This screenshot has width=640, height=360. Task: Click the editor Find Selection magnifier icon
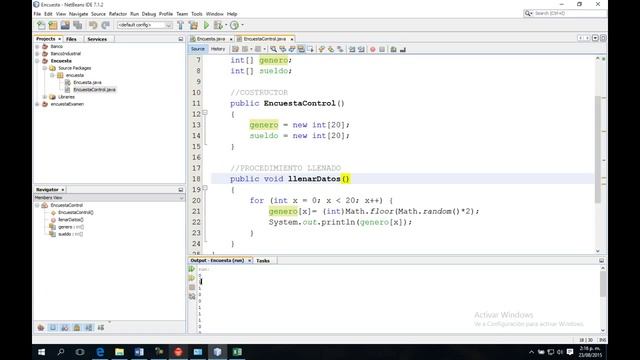273,49
